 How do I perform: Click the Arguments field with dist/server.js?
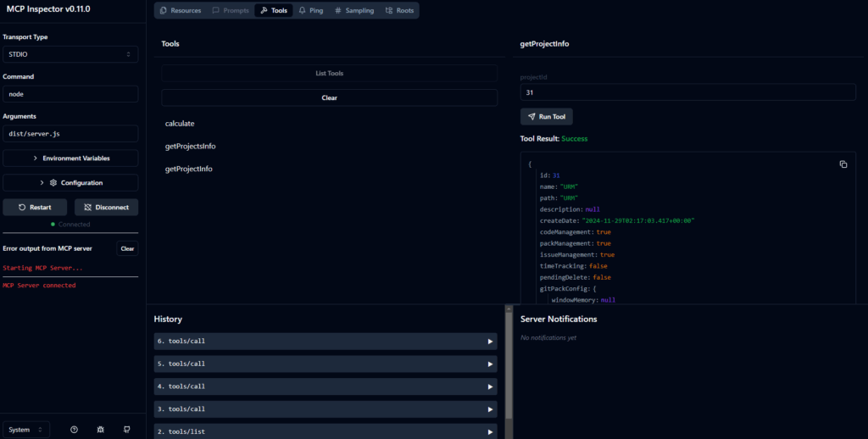click(70, 134)
